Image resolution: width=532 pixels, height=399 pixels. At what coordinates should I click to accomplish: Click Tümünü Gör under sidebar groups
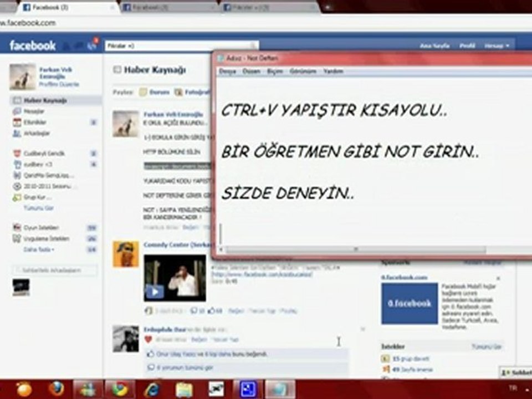[39, 208]
